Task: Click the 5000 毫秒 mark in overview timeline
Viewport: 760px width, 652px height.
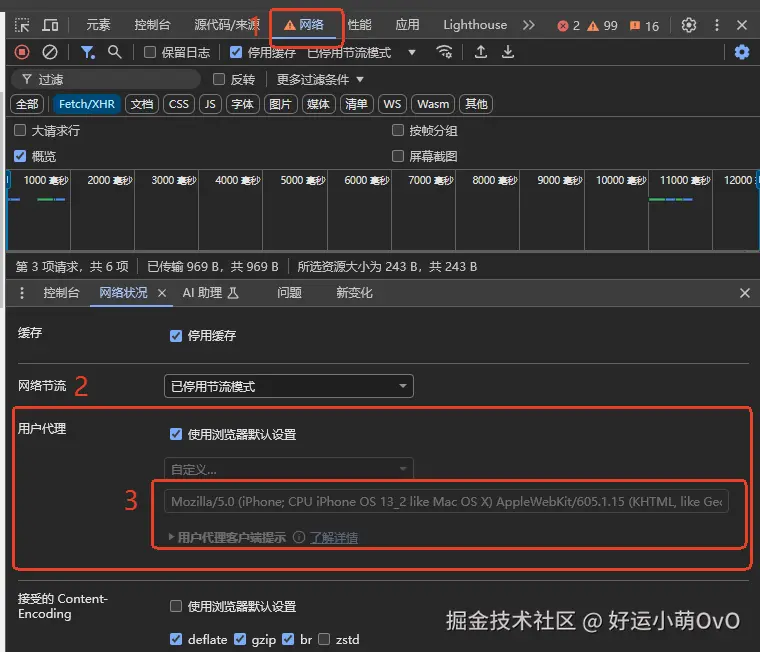Action: tap(303, 180)
